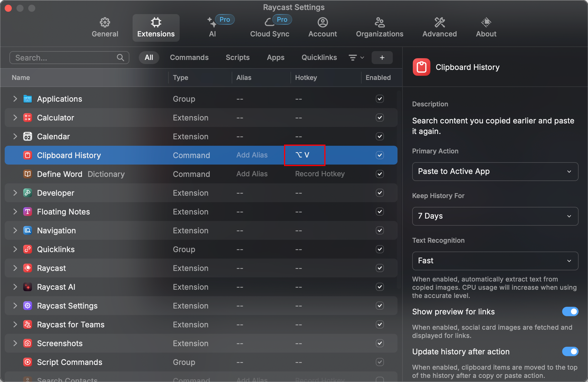
Task: Click Record Hotkey for Define Word
Action: (320, 174)
